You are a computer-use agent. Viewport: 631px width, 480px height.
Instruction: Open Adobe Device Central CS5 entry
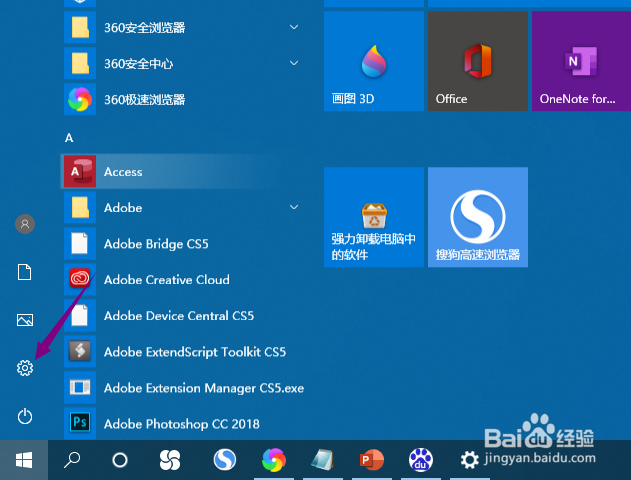pos(184,315)
